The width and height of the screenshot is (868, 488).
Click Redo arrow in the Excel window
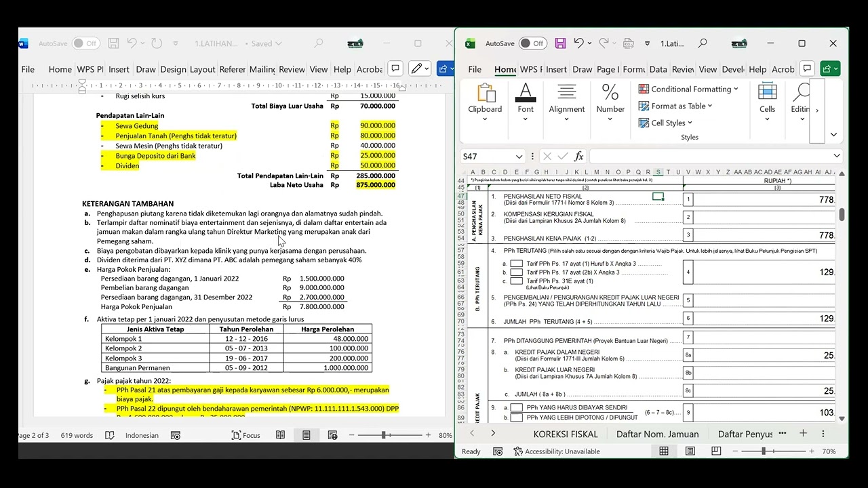pos(604,43)
